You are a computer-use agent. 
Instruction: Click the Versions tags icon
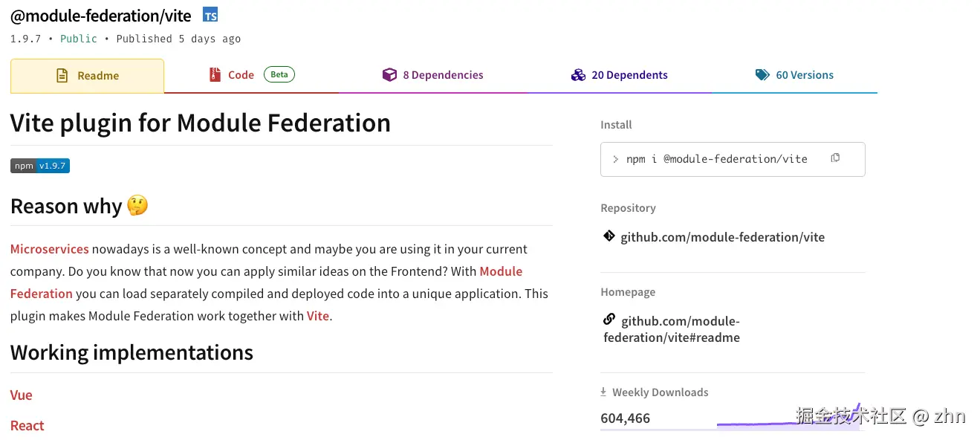762,75
